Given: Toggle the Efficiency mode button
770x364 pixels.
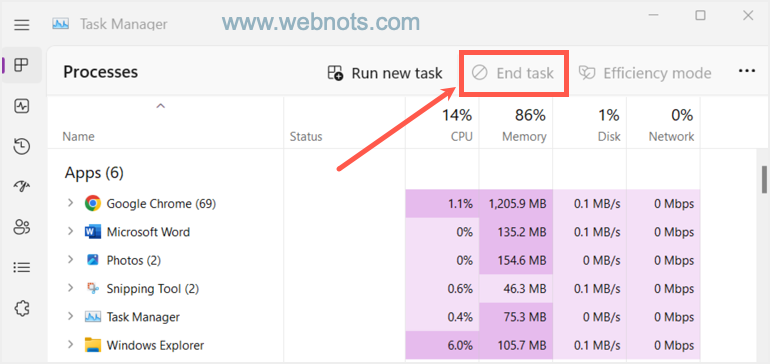Looking at the screenshot, I should (x=645, y=73).
